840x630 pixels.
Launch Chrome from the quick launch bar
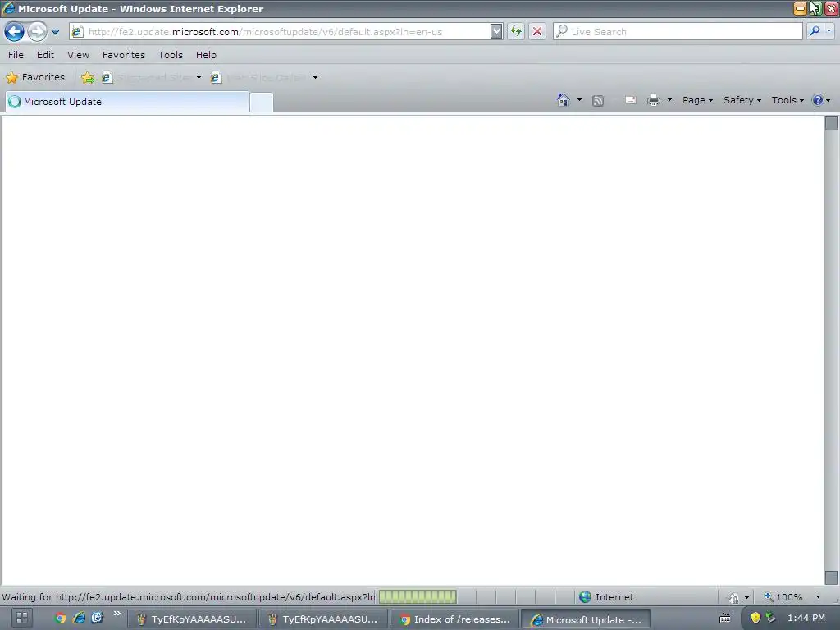pyautogui.click(x=59, y=619)
